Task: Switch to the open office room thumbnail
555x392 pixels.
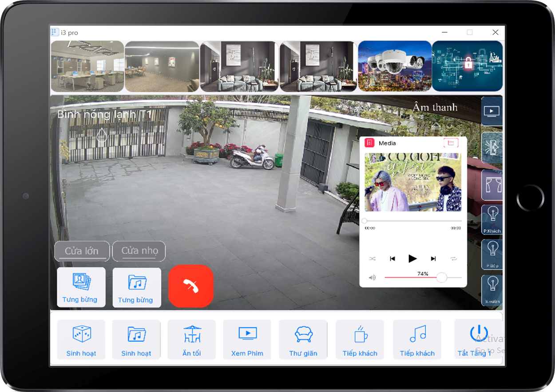Action: pyautogui.click(x=87, y=66)
